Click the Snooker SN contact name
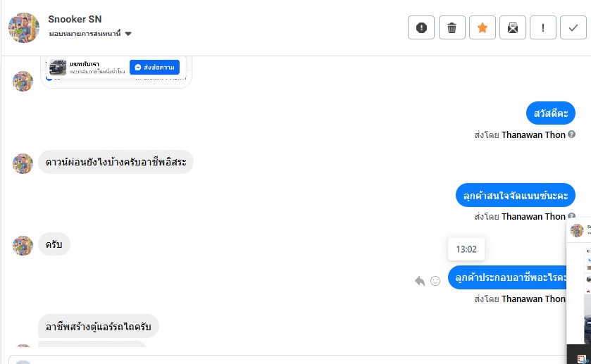Viewport: 591px width, 364px height. coord(75,19)
